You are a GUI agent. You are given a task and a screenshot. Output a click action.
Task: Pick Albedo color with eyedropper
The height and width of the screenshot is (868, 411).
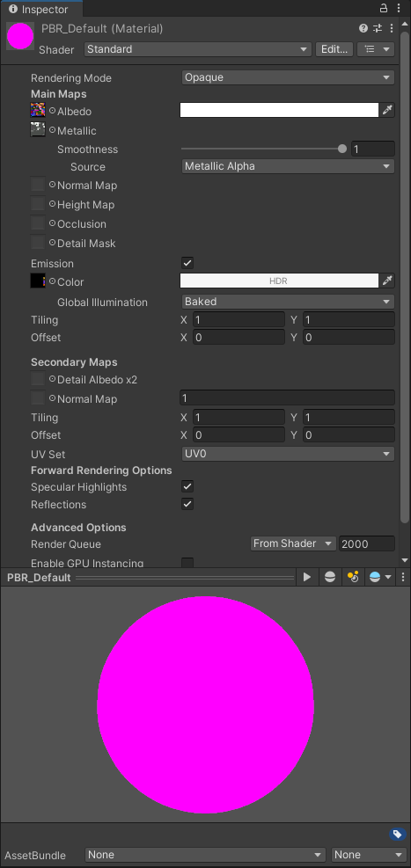pos(388,110)
